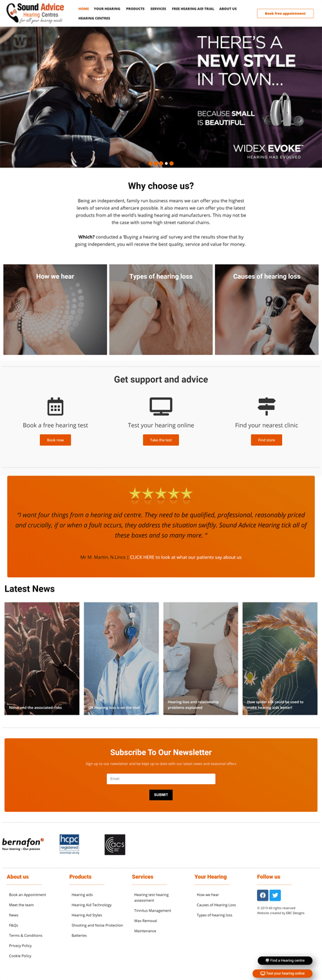Open the Your Hearing menu in the navigation
The width and height of the screenshot is (322, 980).
coord(107,9)
